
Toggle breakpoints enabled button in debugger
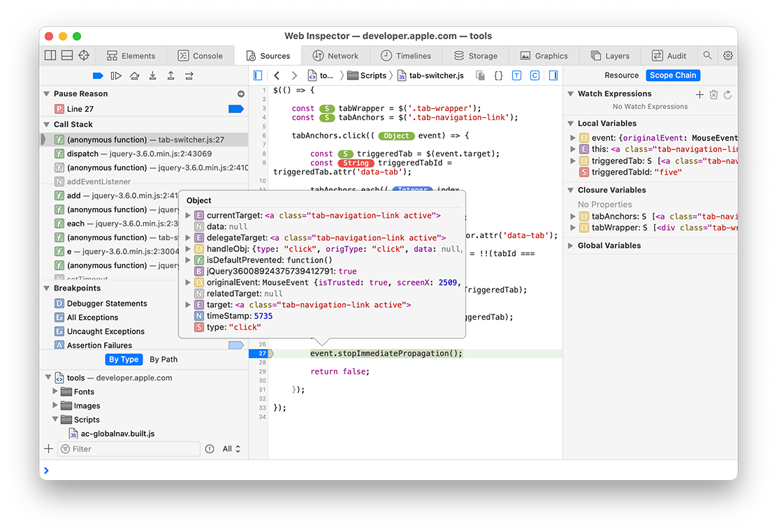[98, 76]
